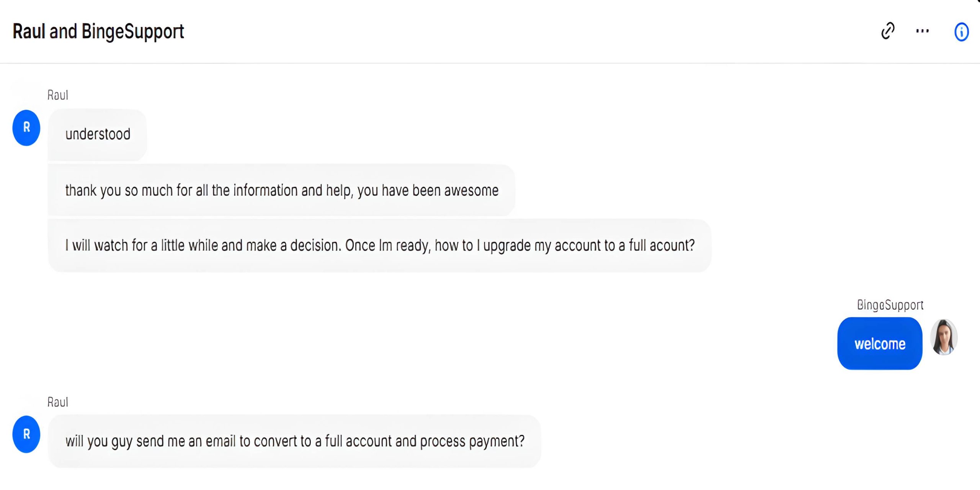Click the word 'Raul' in the conversation title
The height and width of the screenshot is (490, 980).
point(29,31)
